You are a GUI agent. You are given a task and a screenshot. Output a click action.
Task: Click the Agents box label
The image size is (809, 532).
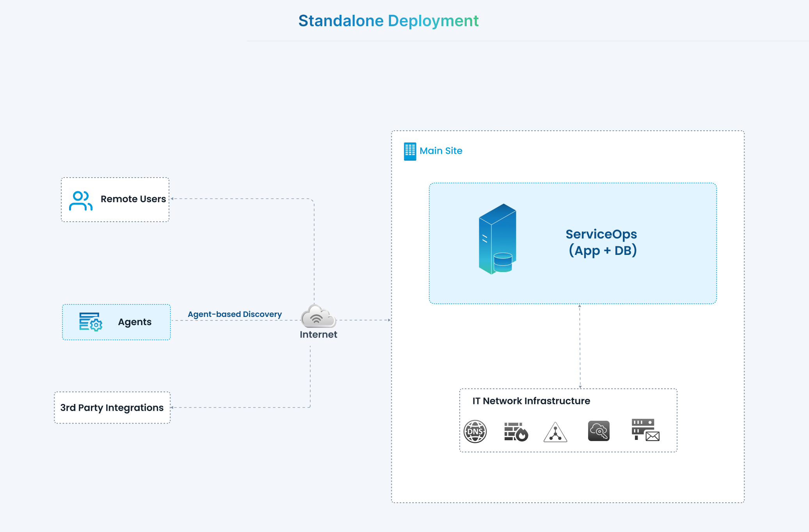tap(135, 322)
